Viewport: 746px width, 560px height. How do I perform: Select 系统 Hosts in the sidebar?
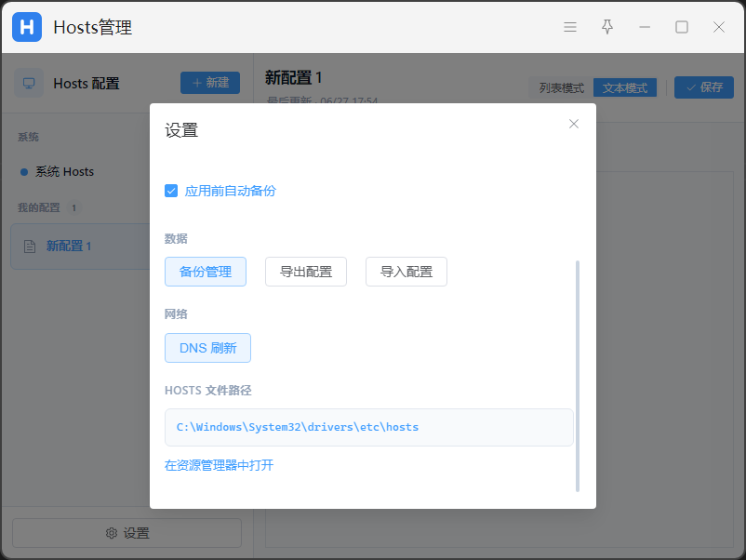65,172
